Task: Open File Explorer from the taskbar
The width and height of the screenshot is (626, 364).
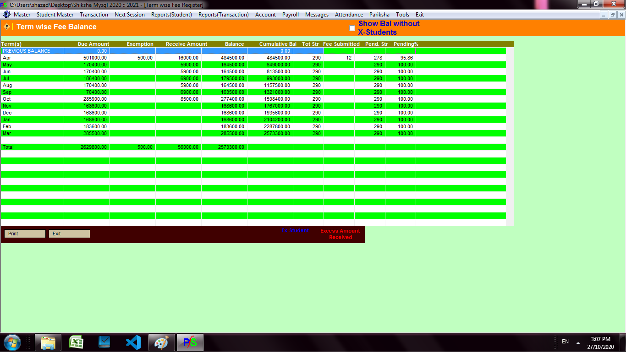Action: (x=48, y=342)
